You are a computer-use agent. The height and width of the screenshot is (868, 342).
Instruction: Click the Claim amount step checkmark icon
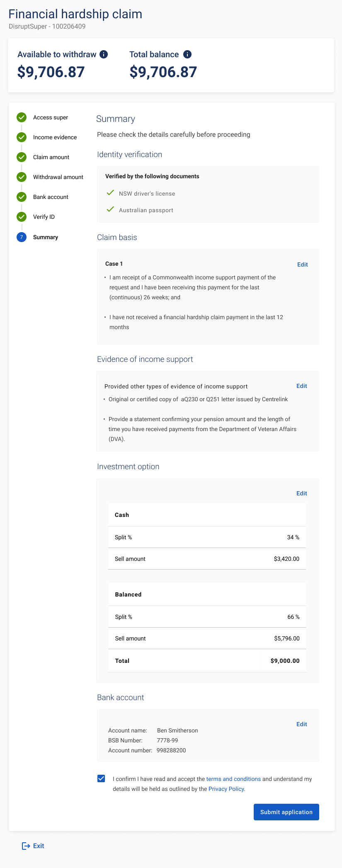coord(22,157)
